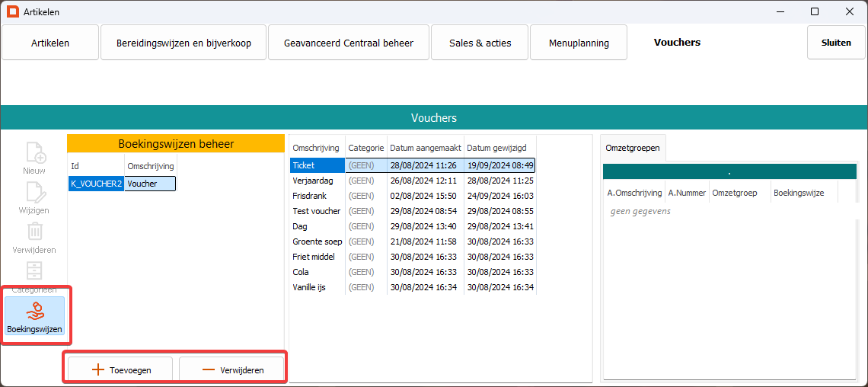Viewport: 868px width, 387px height.
Task: Switch to the Artikelen tab
Action: (50, 43)
